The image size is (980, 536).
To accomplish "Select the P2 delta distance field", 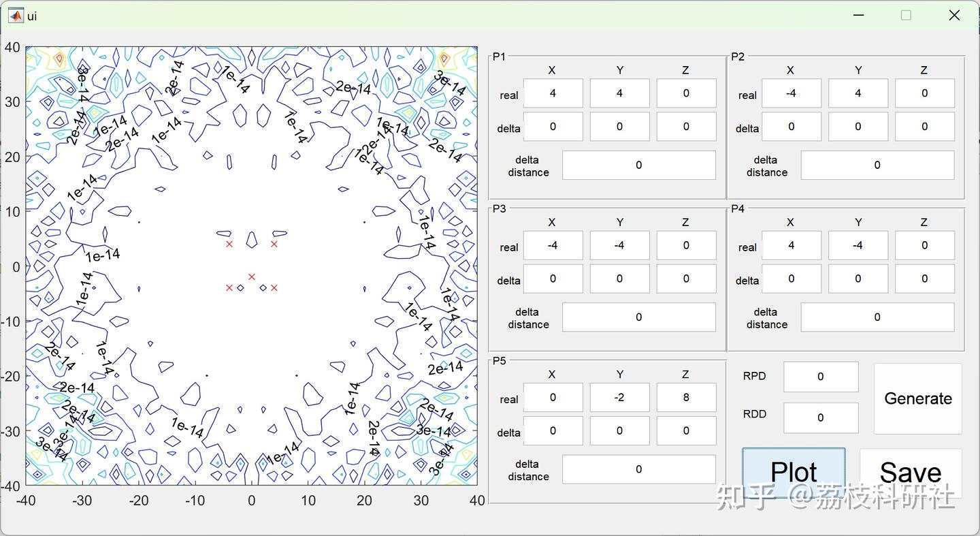I will click(x=877, y=165).
